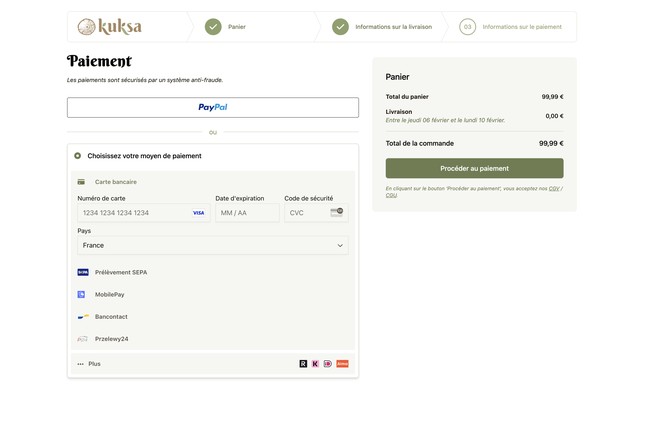Screen dimensions: 660x424
Task: Open the Pays country dropdown
Action: pyautogui.click(x=212, y=245)
